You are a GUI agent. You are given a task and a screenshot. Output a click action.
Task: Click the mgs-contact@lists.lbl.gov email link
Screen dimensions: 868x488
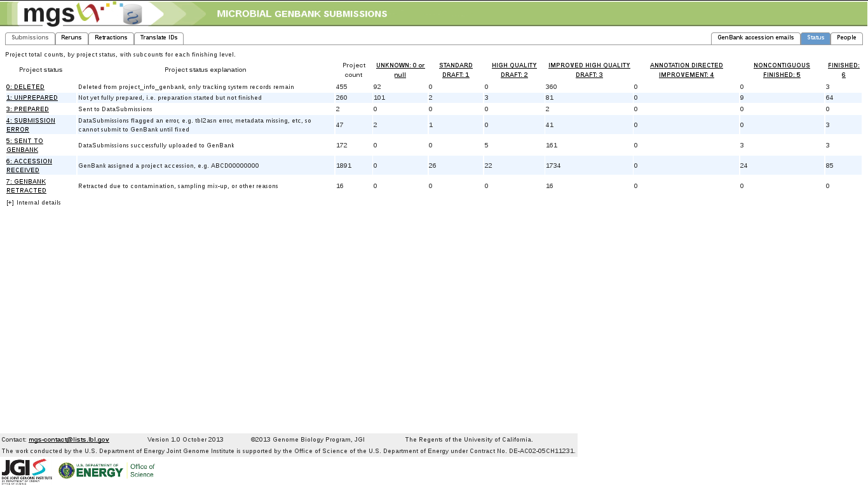pyautogui.click(x=69, y=440)
